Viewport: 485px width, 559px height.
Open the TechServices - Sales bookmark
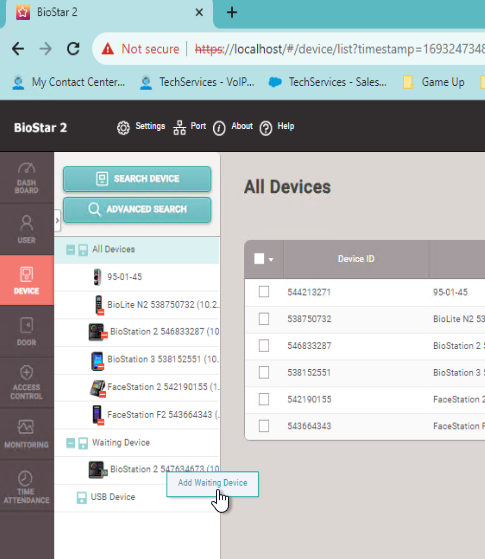[327, 82]
